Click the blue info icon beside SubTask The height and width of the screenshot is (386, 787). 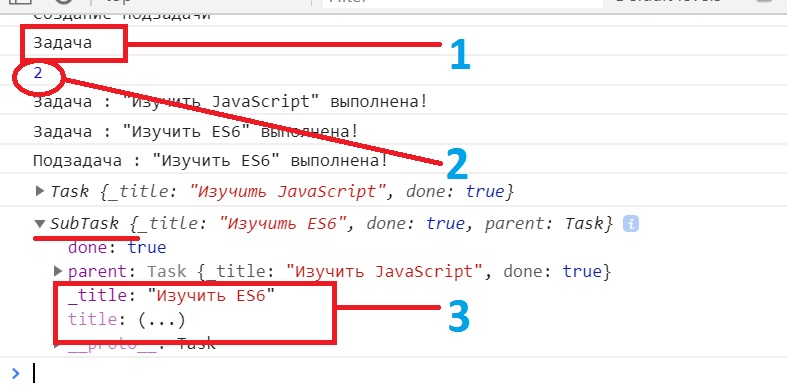coord(630,224)
